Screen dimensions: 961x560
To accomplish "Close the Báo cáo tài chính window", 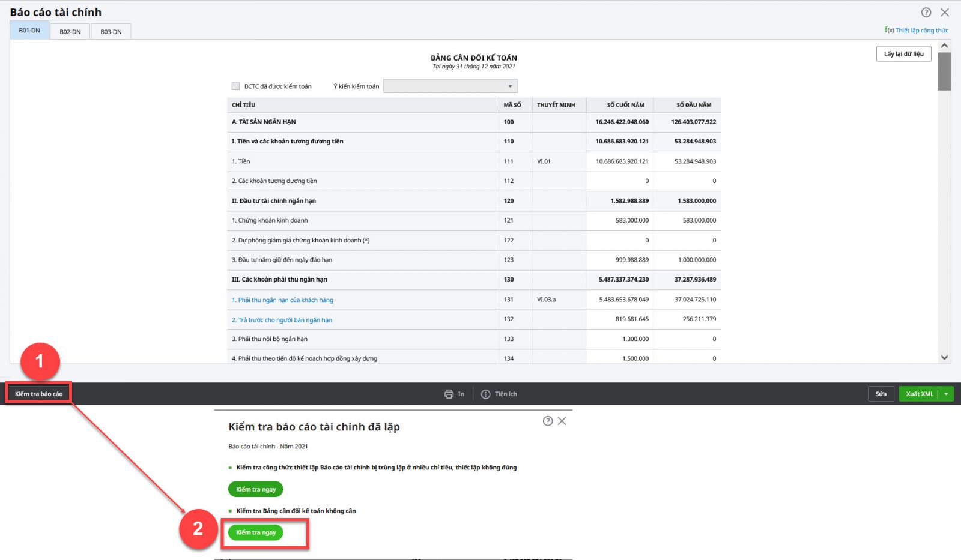I will 945,13.
